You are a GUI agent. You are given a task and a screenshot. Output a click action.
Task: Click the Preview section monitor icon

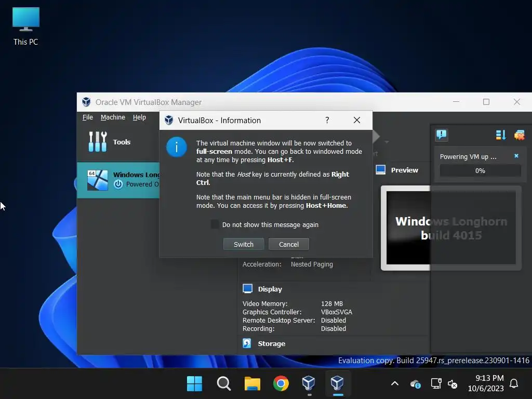pyautogui.click(x=381, y=170)
